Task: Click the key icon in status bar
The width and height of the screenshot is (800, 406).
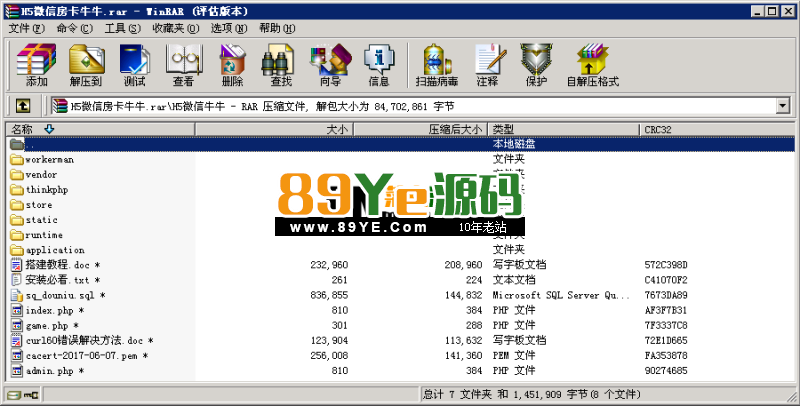Action: pos(31,395)
